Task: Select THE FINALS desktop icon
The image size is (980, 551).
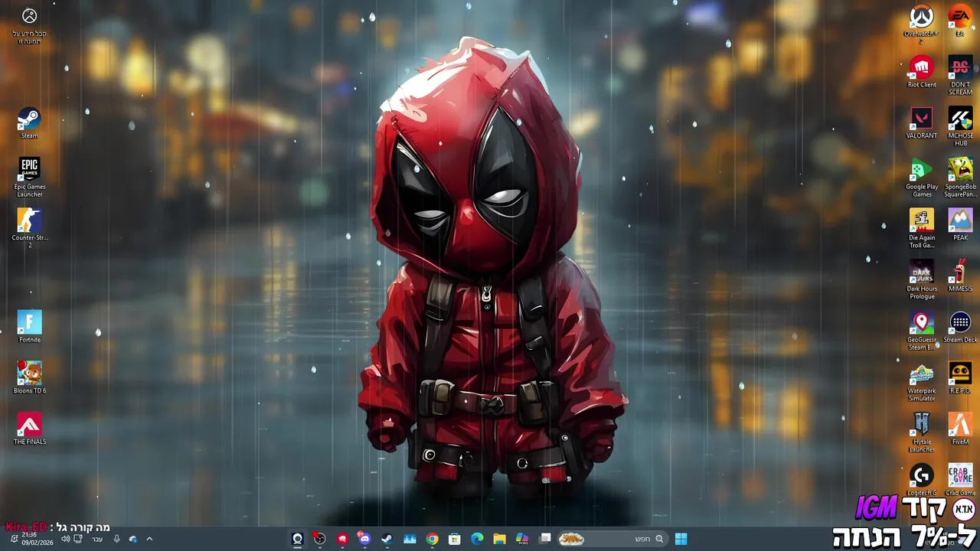Action: [29, 429]
